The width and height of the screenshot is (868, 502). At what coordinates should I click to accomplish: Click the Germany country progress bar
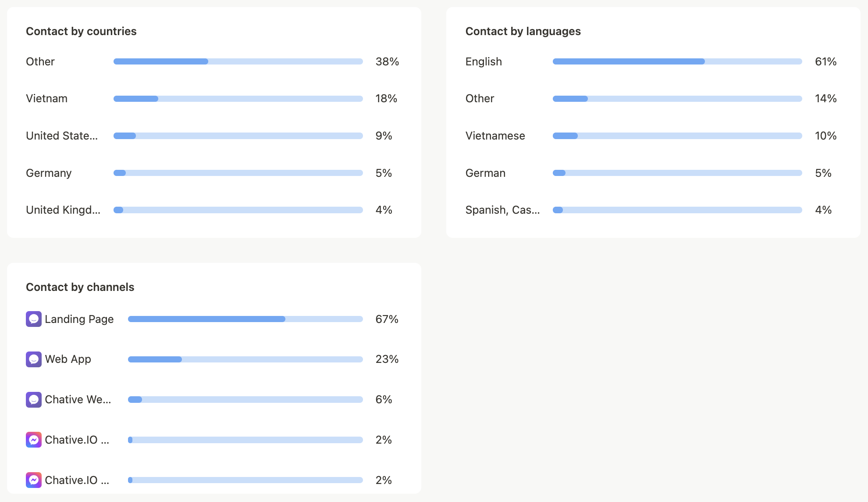pos(238,173)
